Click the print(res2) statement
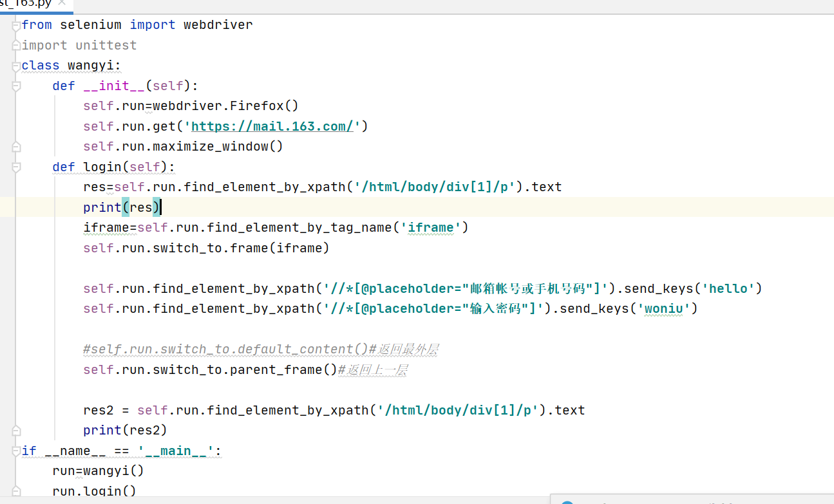The height and width of the screenshot is (504, 834). click(126, 430)
